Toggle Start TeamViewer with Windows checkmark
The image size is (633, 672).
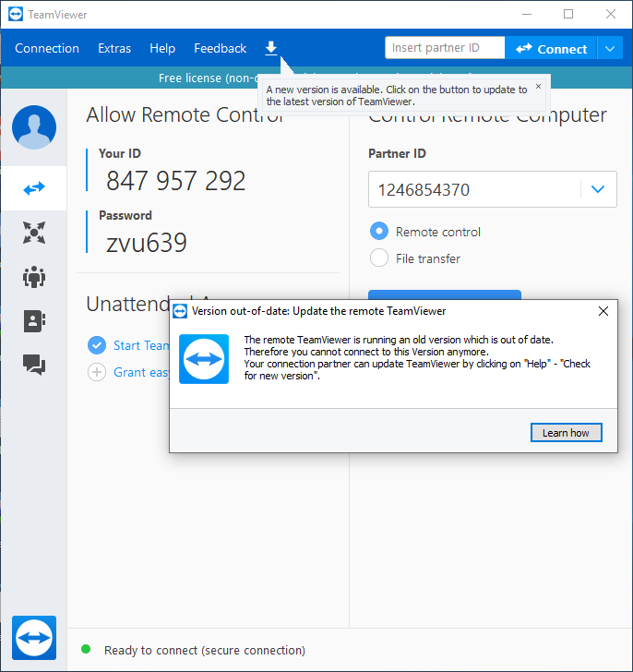coord(97,345)
